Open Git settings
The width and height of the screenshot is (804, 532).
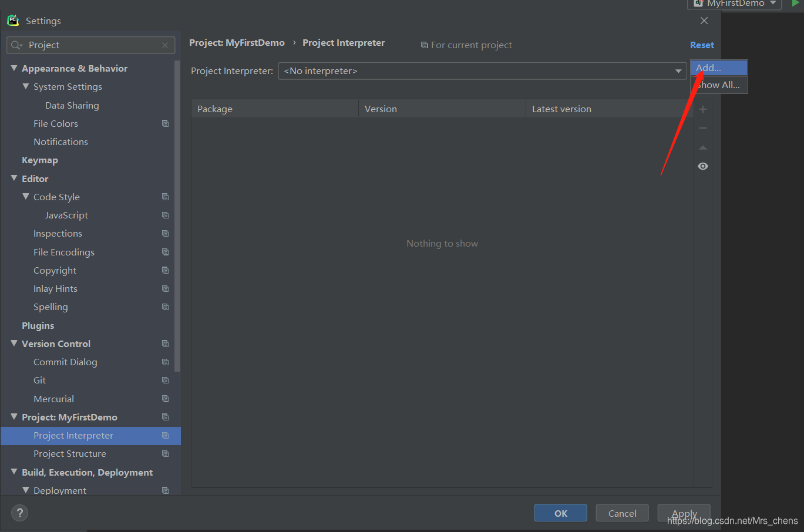[x=39, y=380]
